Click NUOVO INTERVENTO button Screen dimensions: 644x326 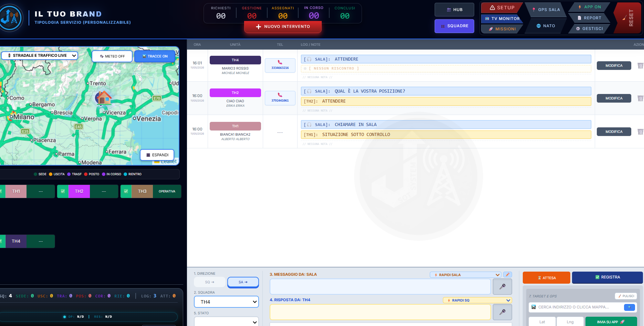(283, 27)
